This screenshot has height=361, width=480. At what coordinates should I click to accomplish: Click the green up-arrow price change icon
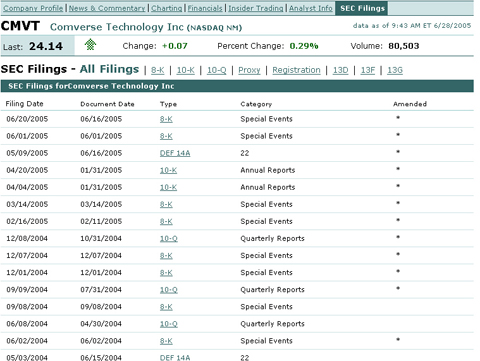[90, 44]
